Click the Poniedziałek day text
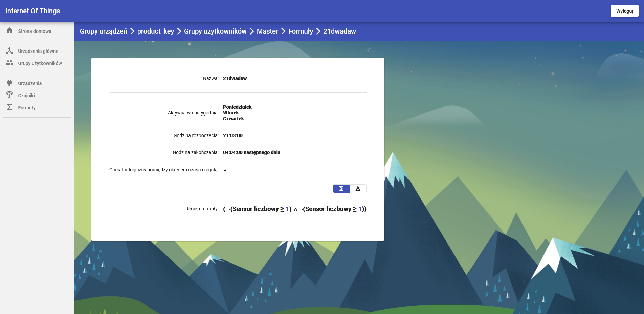The width and height of the screenshot is (644, 314). coord(237,107)
